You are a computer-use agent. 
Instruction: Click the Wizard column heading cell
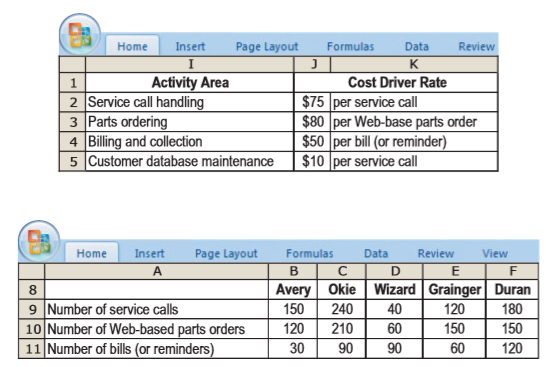(395, 290)
